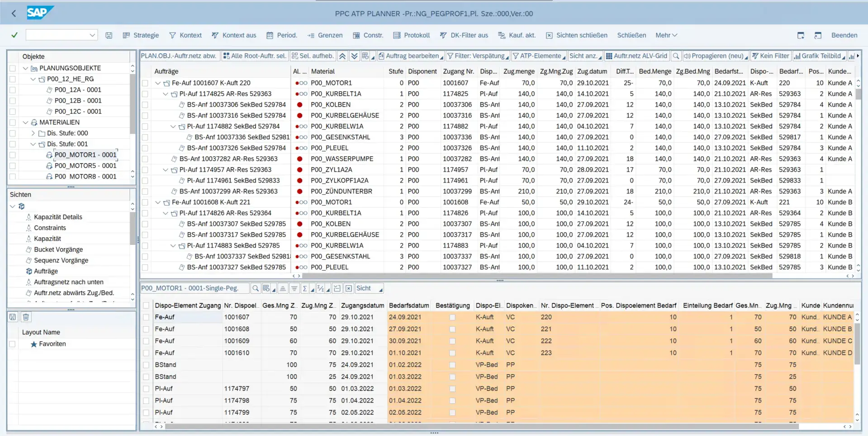Open Protokoll from the toolbar

(412, 35)
